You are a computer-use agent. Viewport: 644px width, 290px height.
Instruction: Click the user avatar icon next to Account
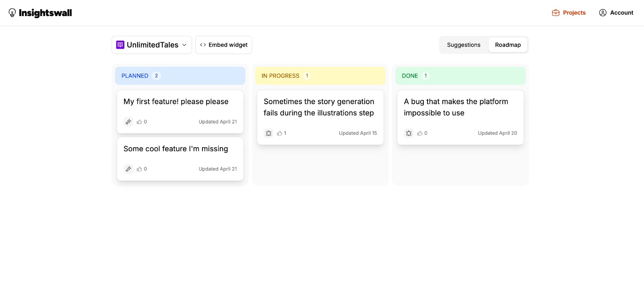click(x=603, y=13)
